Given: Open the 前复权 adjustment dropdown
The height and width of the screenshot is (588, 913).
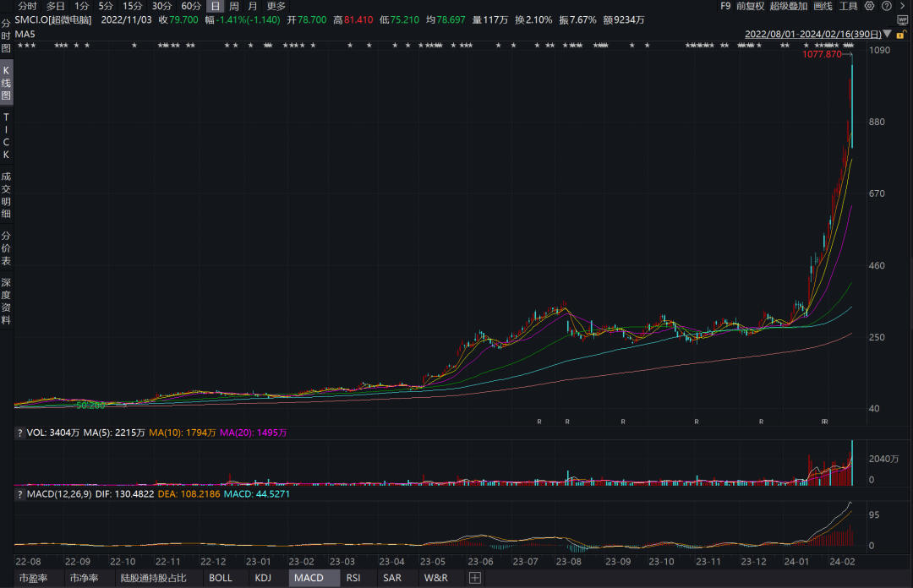Looking at the screenshot, I should (x=750, y=6).
